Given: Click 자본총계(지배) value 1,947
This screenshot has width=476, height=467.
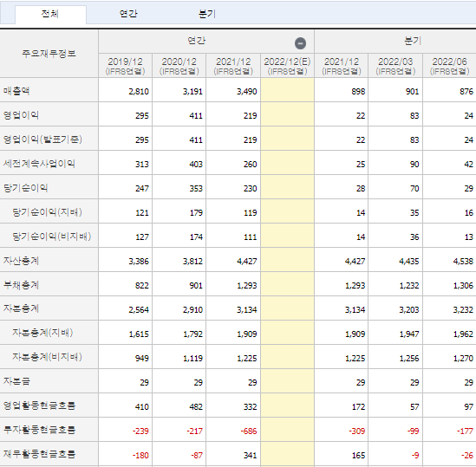Looking at the screenshot, I should click(409, 334).
